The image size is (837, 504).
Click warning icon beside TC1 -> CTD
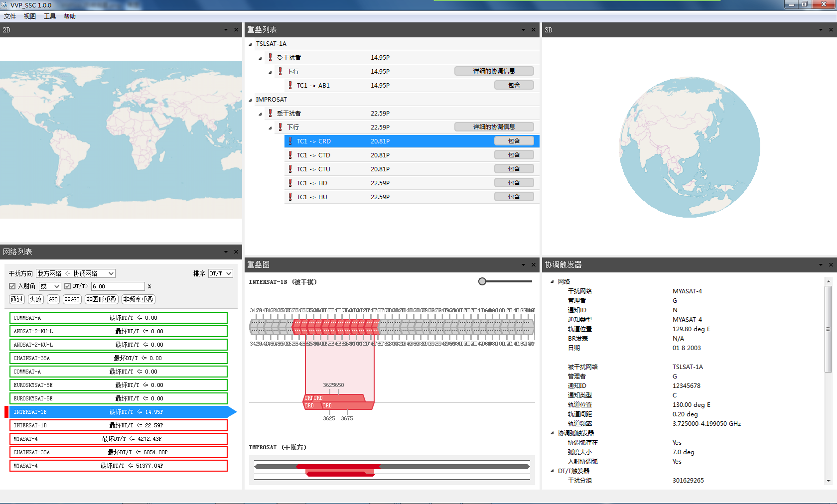(x=290, y=155)
